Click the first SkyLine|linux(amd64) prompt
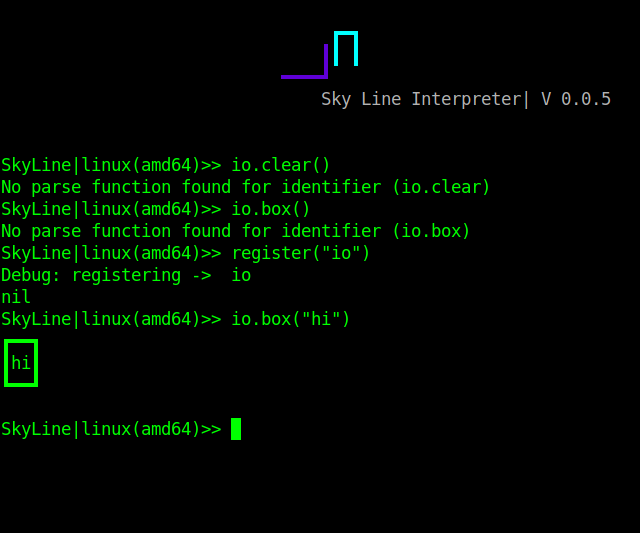This screenshot has width=640, height=533. (111, 165)
